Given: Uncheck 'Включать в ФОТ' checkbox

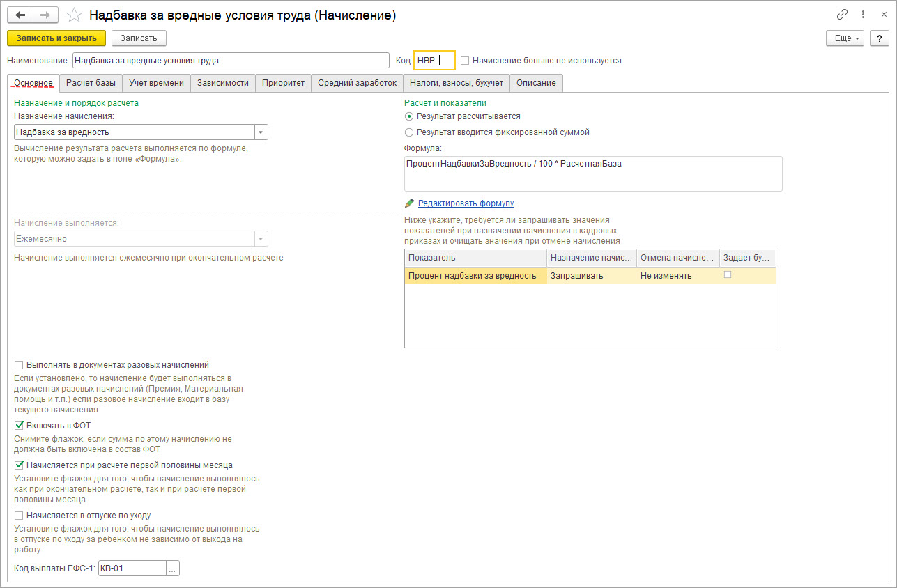Looking at the screenshot, I should tap(19, 425).
